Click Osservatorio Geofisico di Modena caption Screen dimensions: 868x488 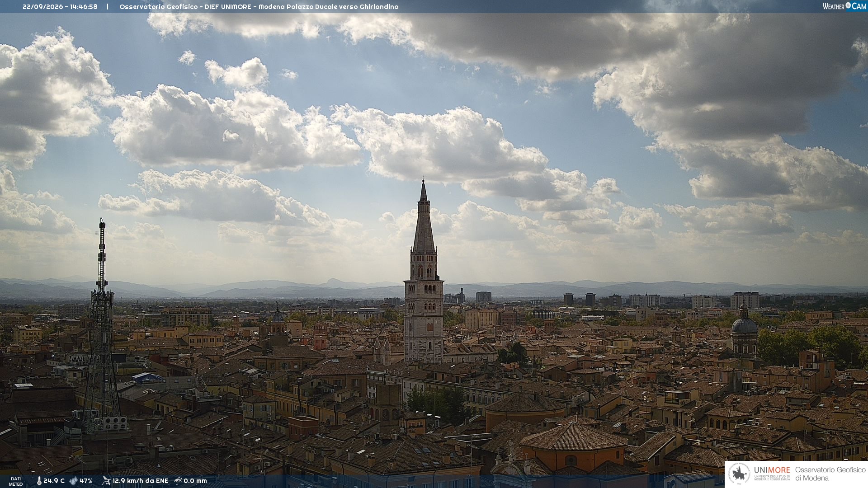tap(830, 474)
